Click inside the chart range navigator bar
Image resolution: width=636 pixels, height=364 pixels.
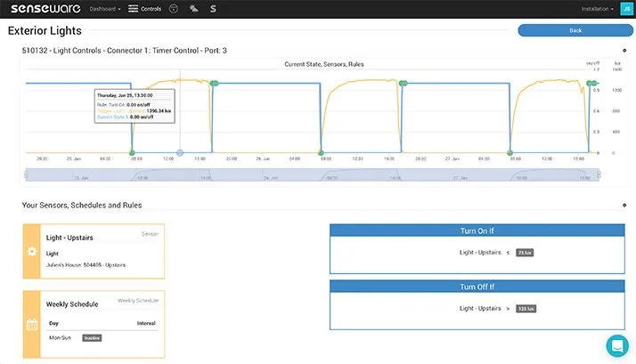coord(313,174)
